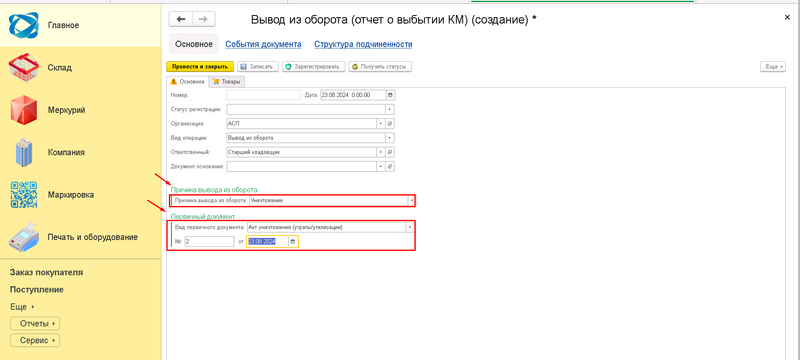Open the Ответственный record link icon
The width and height of the screenshot is (800, 360).
tap(390, 152)
